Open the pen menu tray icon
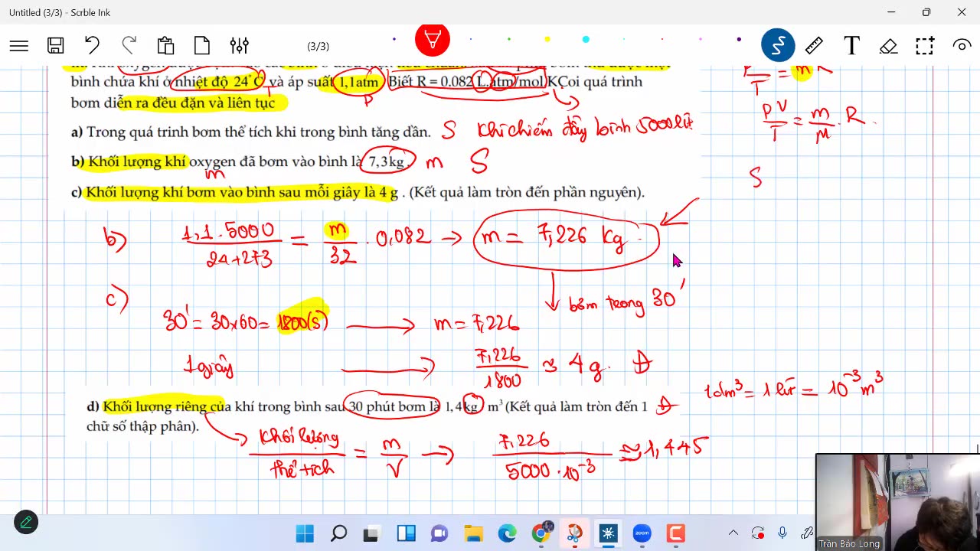Screen dimensions: 980x551 tap(806, 533)
